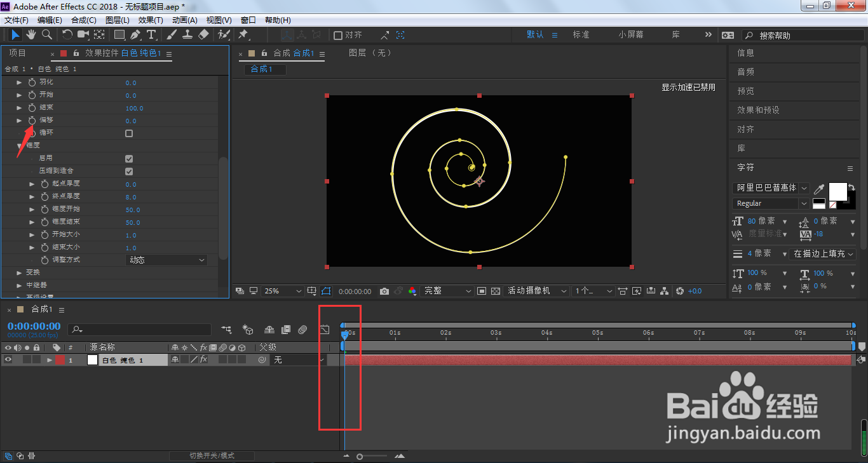This screenshot has width=868, height=463.
Task: Select the Unified Camera tool
Action: point(83,34)
